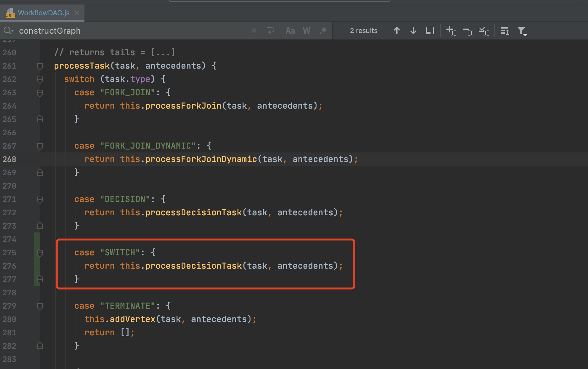Switch to the WorkflowDAG.js tab

43,13
